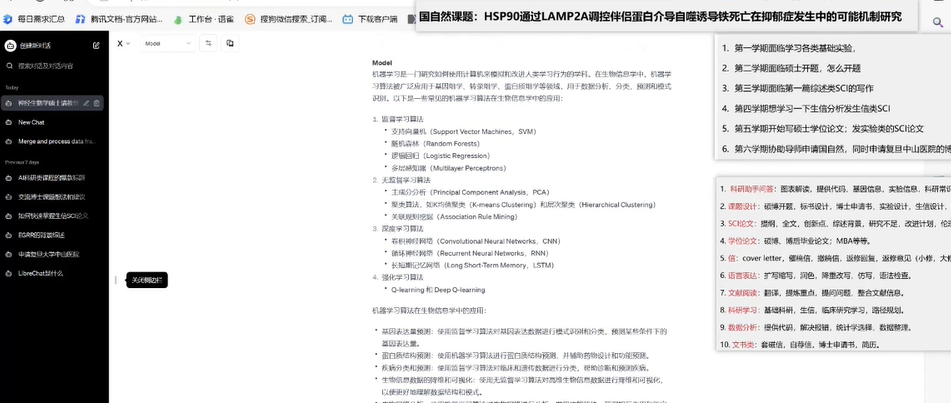
Task: Click the 深度学习算法 heading
Action: (x=402, y=229)
